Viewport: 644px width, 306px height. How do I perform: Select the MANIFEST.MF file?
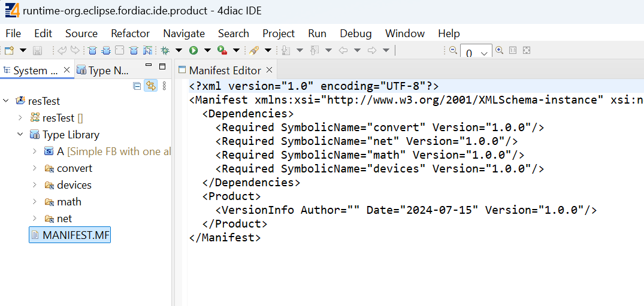(x=70, y=235)
